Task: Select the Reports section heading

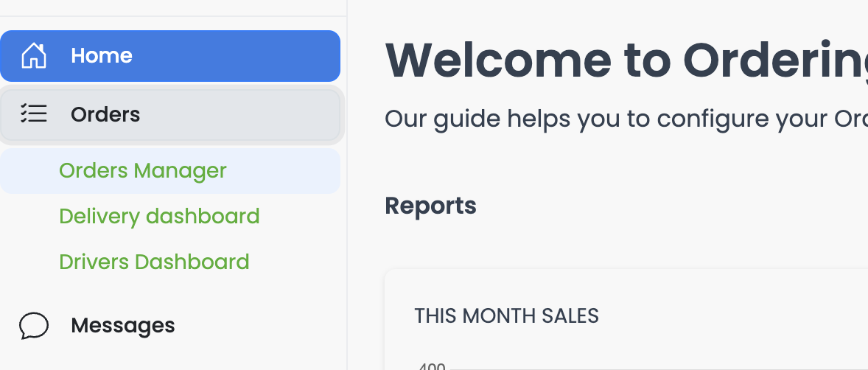Action: [430, 206]
